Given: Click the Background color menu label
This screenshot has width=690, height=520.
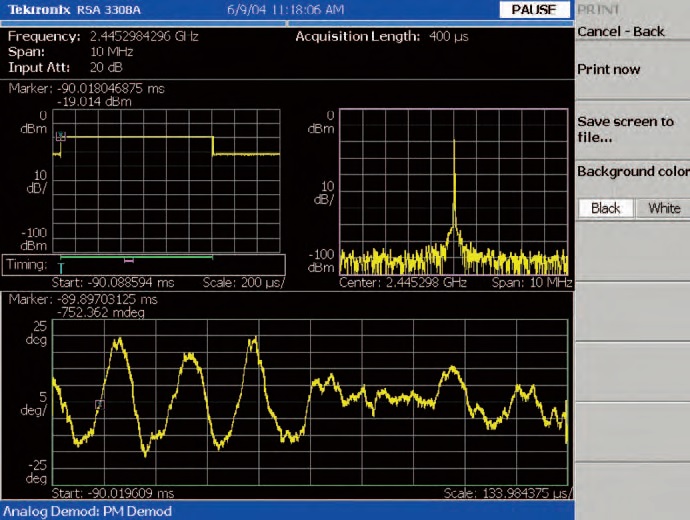Looking at the screenshot, I should pyautogui.click(x=632, y=171).
